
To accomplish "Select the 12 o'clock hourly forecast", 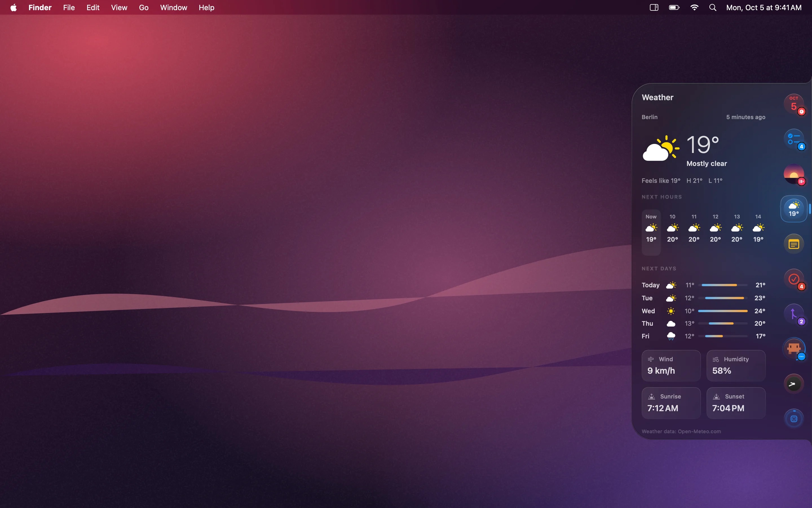I will [x=715, y=229].
